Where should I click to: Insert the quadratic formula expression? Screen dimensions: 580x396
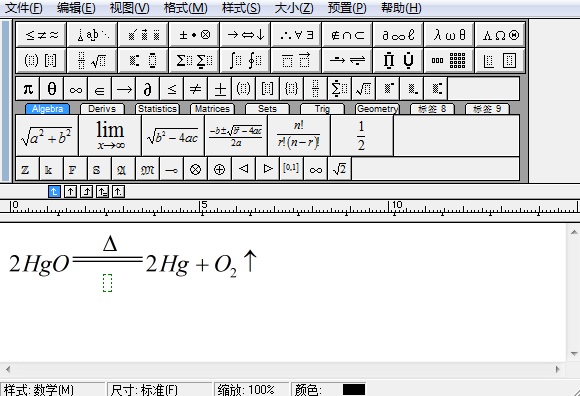tap(236, 135)
